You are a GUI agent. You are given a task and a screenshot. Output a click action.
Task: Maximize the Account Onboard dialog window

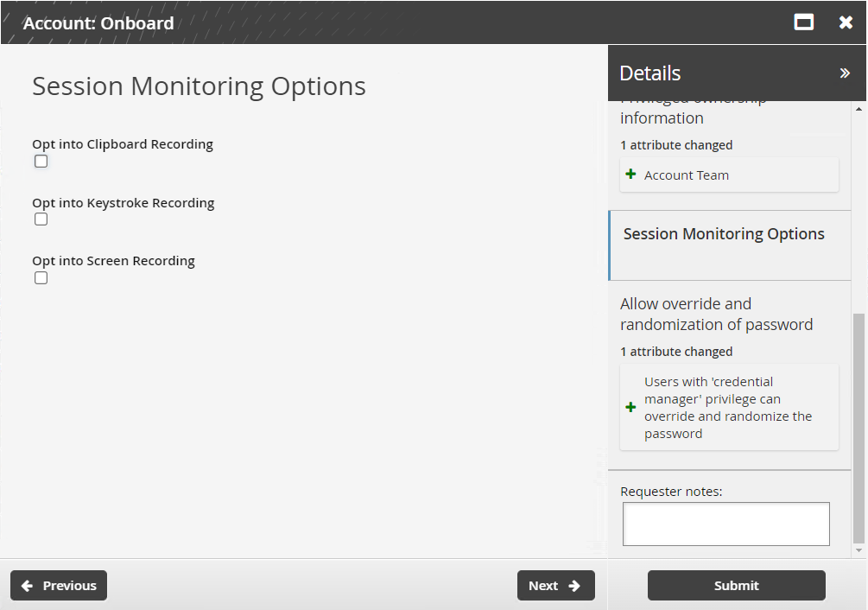click(803, 22)
